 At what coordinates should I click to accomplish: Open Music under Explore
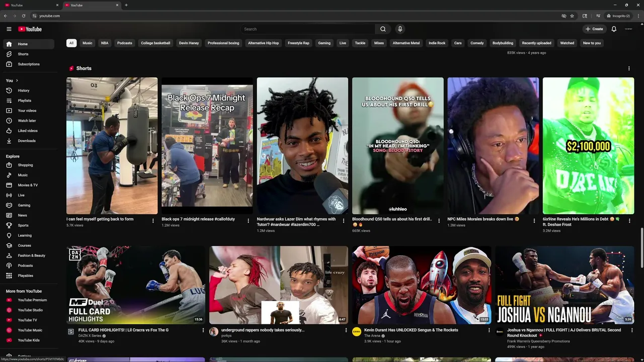point(28,175)
